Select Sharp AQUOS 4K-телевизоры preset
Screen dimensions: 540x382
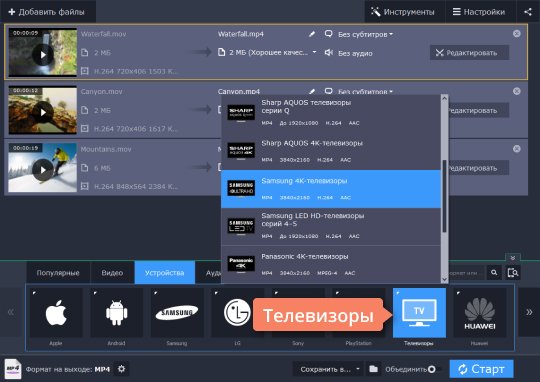pyautogui.click(x=331, y=151)
